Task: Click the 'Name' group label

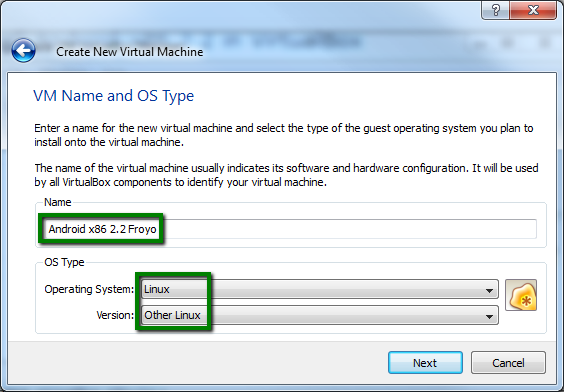Action: click(58, 202)
